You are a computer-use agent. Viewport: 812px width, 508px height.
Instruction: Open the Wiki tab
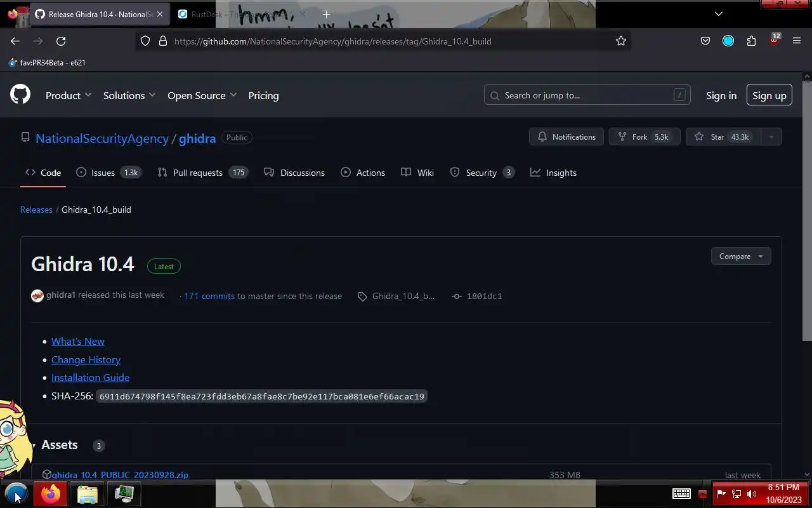point(417,173)
